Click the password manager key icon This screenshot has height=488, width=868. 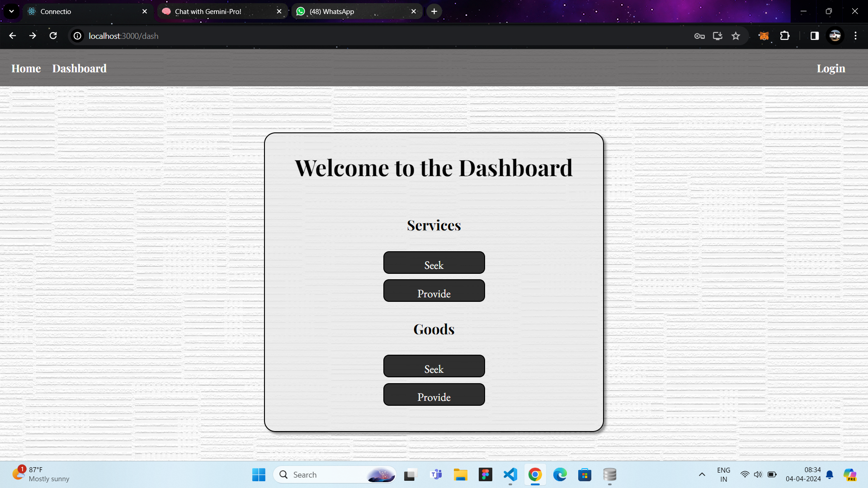699,36
